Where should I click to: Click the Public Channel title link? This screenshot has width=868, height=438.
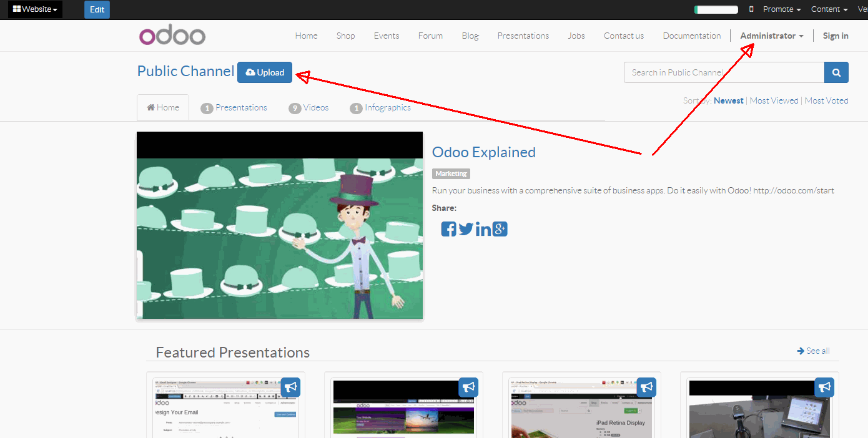(x=185, y=71)
